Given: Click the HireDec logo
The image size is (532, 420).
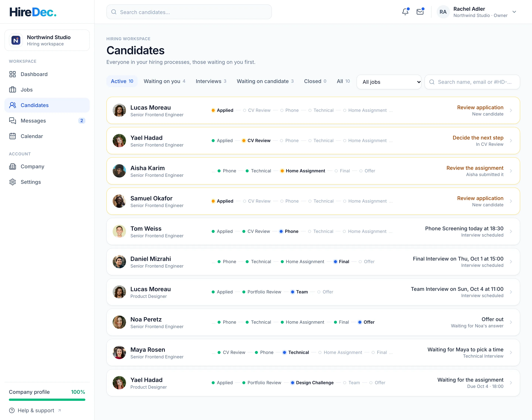Looking at the screenshot, I should point(33,12).
